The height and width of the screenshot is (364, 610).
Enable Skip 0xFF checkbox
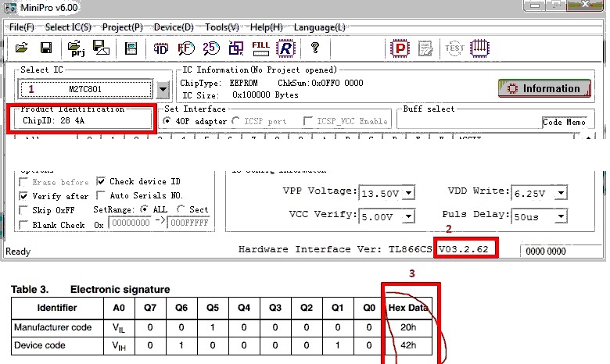pyautogui.click(x=23, y=210)
